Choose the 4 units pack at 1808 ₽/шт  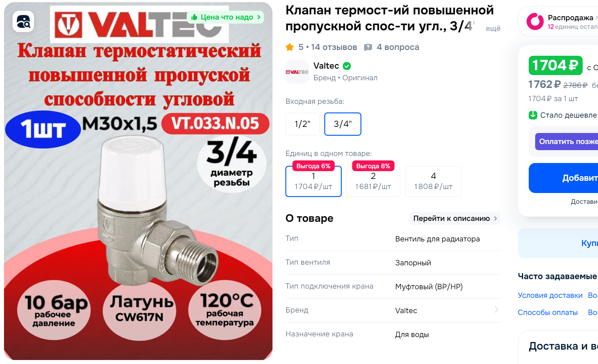pyautogui.click(x=433, y=181)
